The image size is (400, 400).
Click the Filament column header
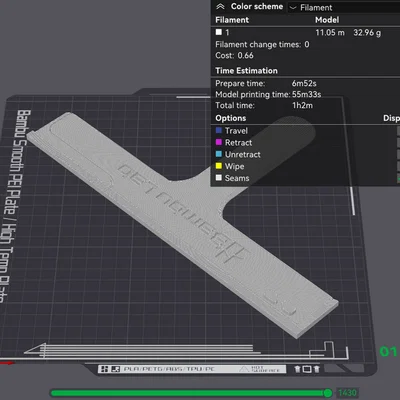click(x=232, y=20)
